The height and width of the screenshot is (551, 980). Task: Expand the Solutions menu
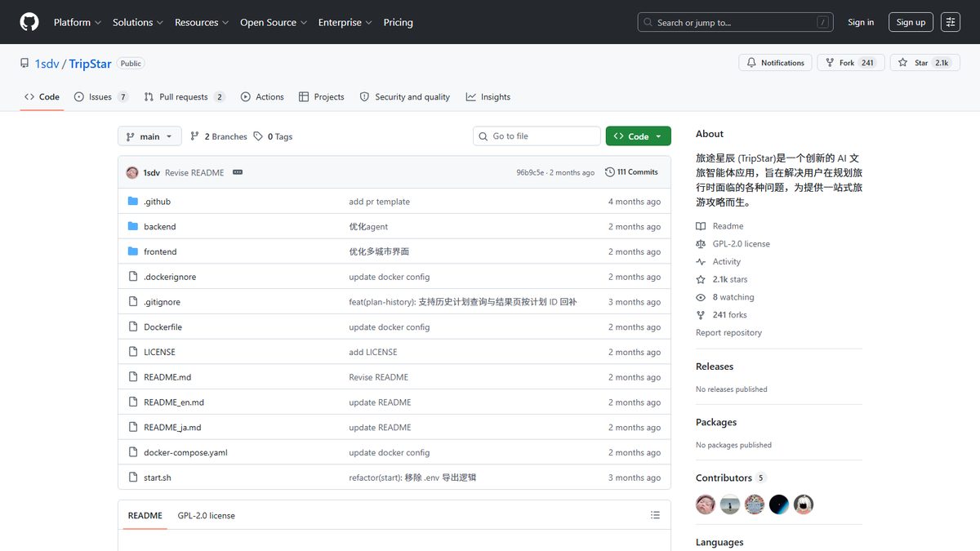tap(138, 22)
